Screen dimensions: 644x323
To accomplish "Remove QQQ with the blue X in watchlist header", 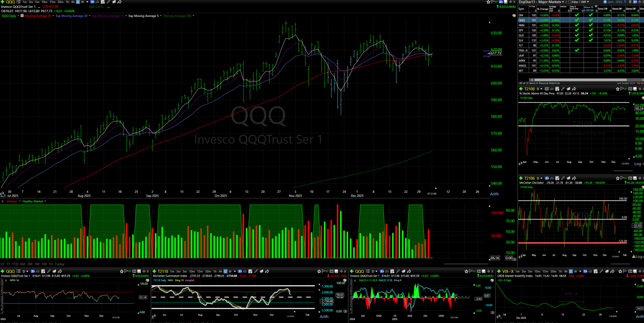I will point(625,2).
